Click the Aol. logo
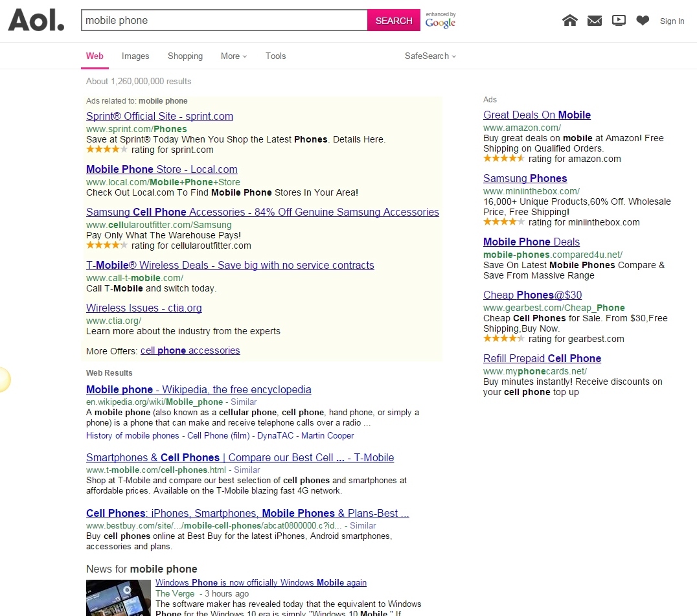This screenshot has width=697, height=616. pos(36,21)
